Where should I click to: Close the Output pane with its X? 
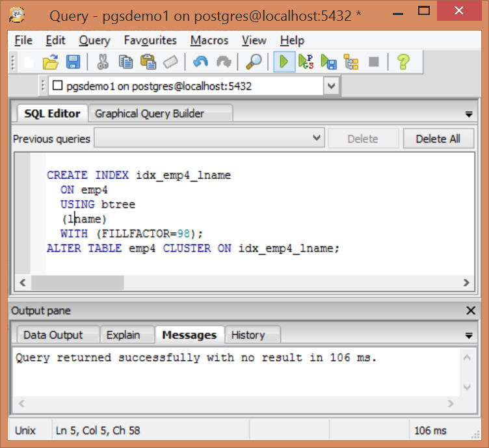point(471,311)
